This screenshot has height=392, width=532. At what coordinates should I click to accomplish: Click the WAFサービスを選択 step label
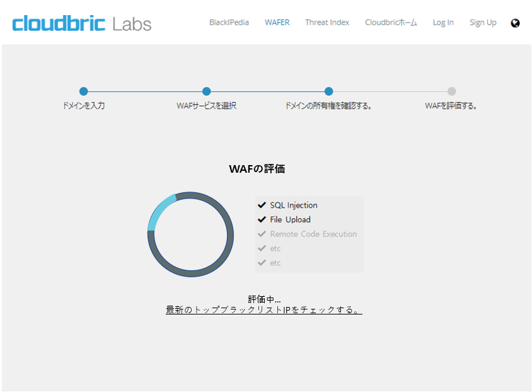[x=206, y=106]
